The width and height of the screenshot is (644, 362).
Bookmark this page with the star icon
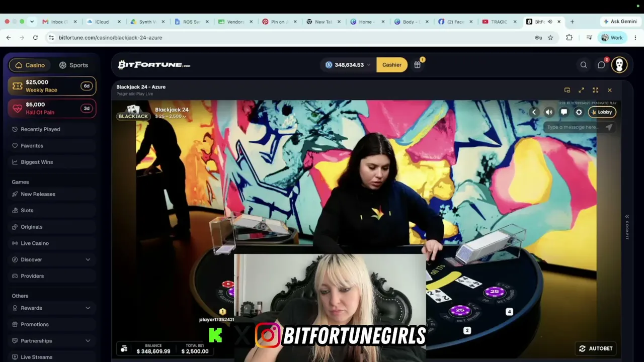click(550, 38)
